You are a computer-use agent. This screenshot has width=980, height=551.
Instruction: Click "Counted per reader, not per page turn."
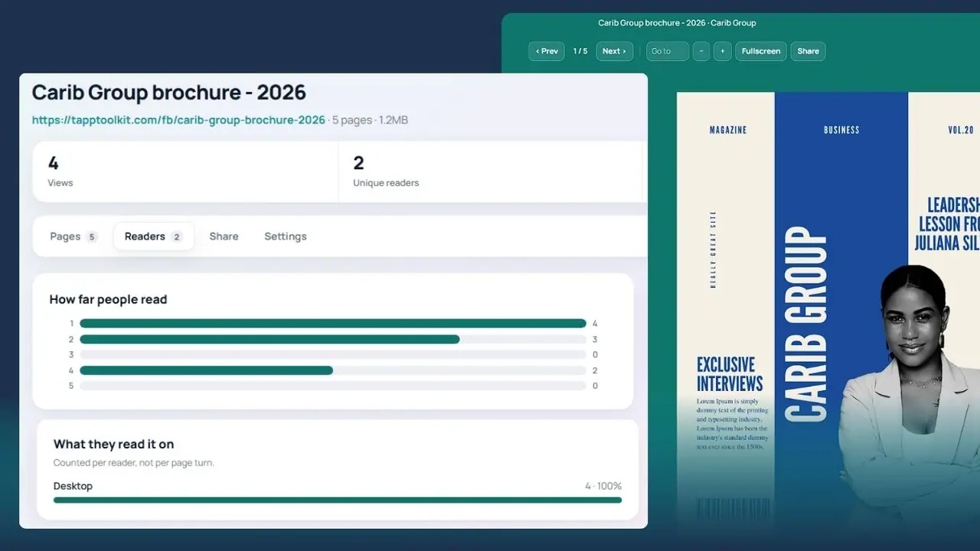pyautogui.click(x=134, y=463)
